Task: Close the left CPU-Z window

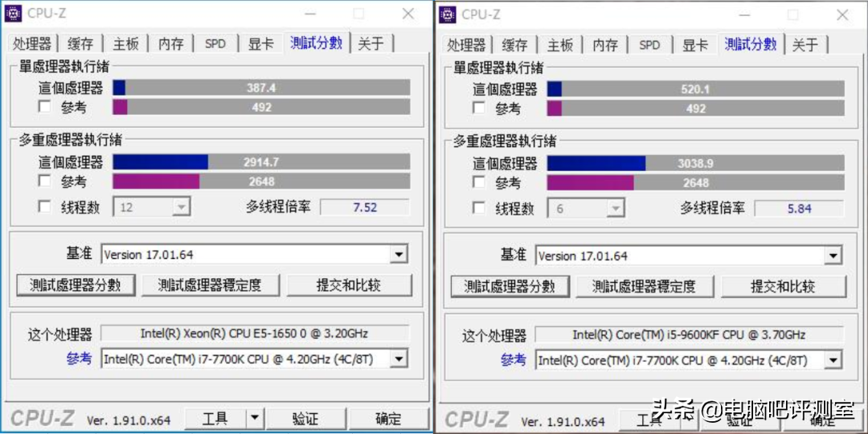Action: (x=408, y=14)
